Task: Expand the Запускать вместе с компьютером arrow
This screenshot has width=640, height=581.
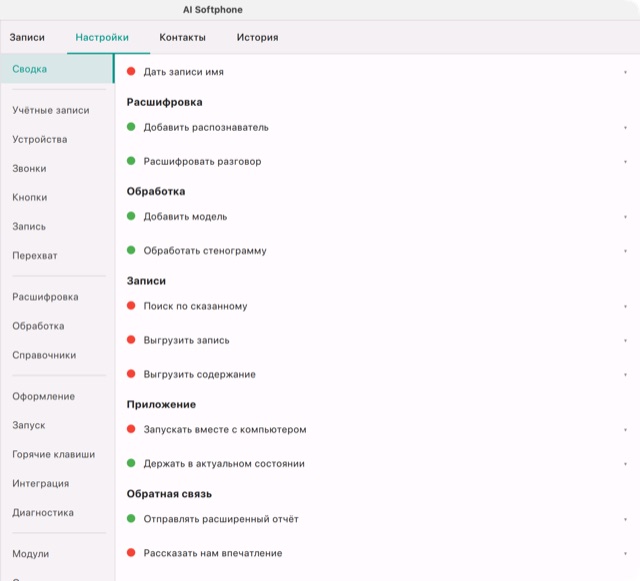Action: pyautogui.click(x=625, y=430)
